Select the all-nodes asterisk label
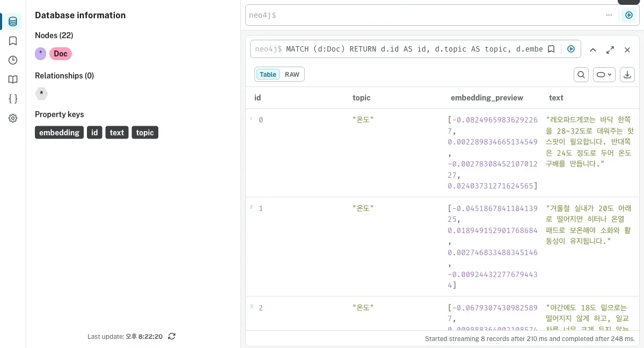This screenshot has height=348, width=644. click(x=41, y=54)
